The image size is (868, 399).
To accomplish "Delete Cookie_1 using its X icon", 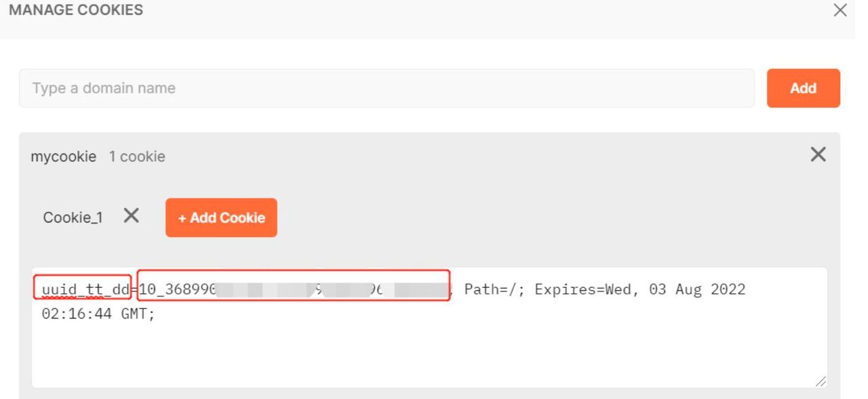I will (132, 216).
